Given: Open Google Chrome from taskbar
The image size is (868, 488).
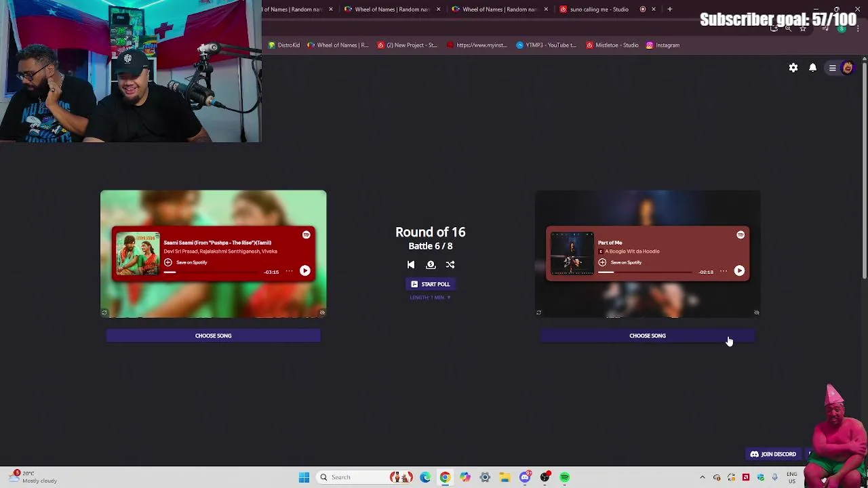Looking at the screenshot, I should (445, 477).
